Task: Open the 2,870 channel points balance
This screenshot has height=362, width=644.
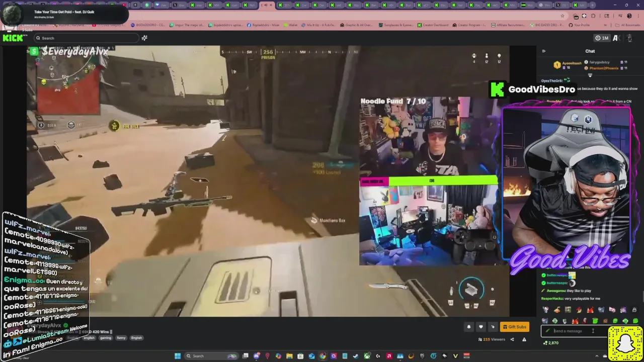Action: click(551, 343)
